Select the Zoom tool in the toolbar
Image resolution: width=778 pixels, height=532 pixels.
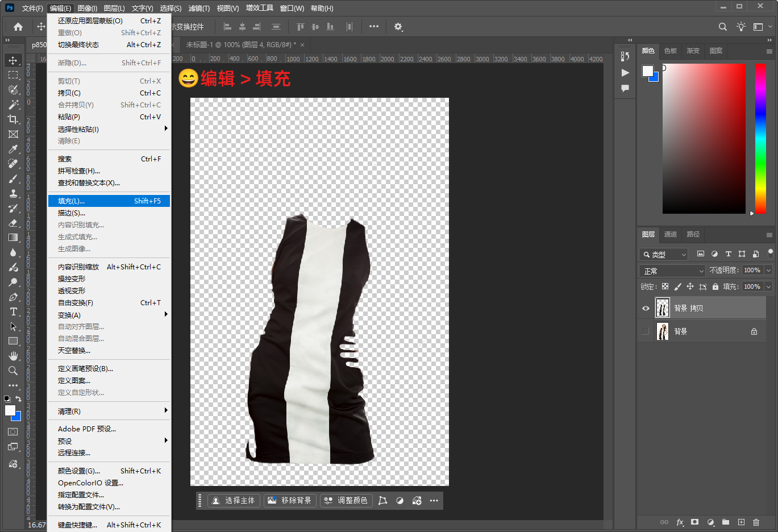point(13,371)
